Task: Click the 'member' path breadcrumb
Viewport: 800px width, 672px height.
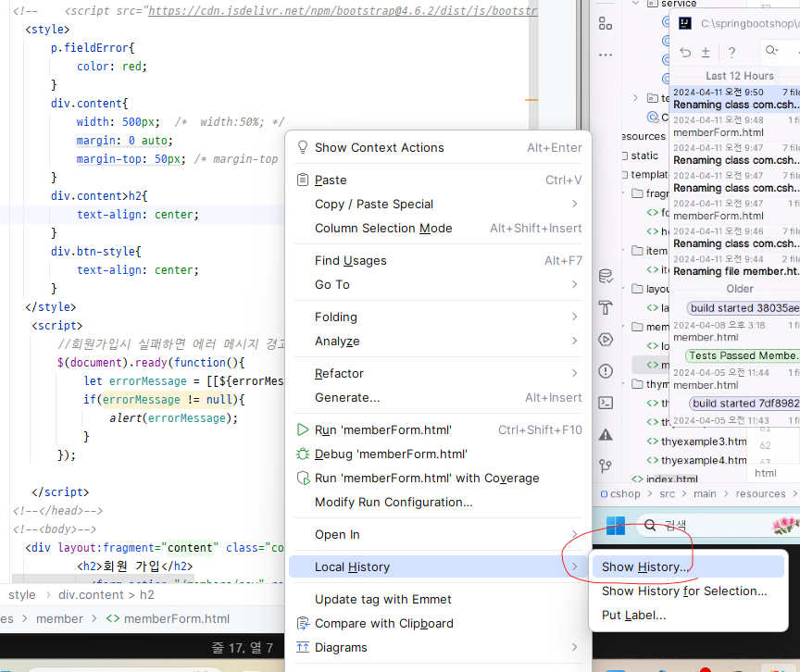Action: [59, 618]
